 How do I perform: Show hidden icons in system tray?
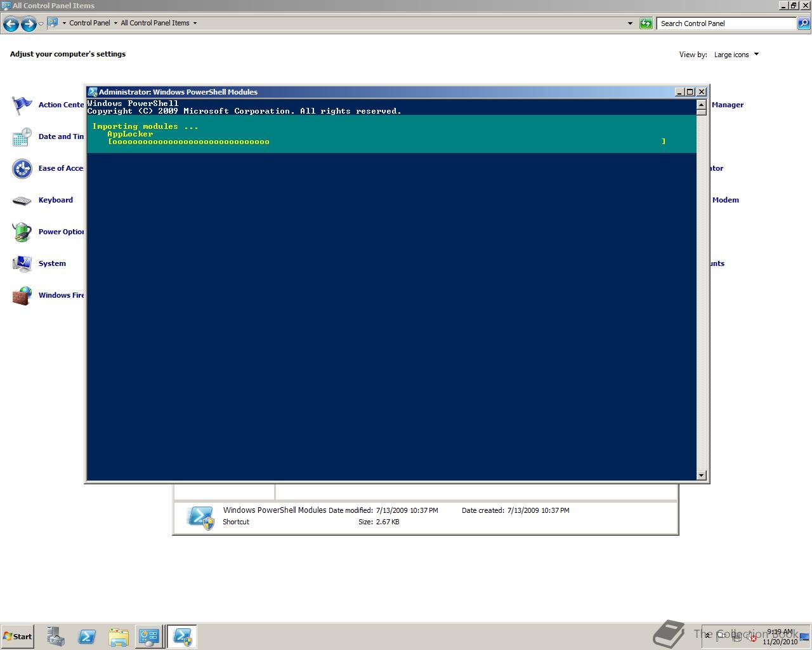click(x=708, y=635)
